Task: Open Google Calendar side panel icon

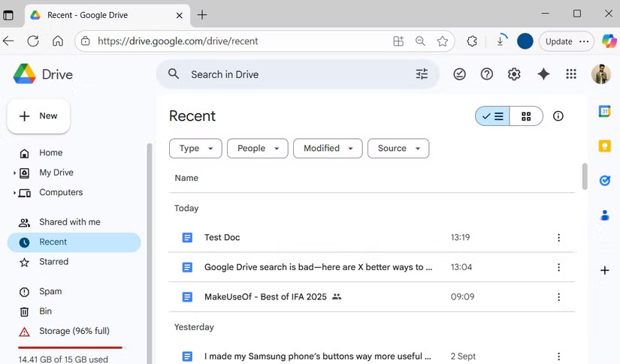Action: coord(604,112)
